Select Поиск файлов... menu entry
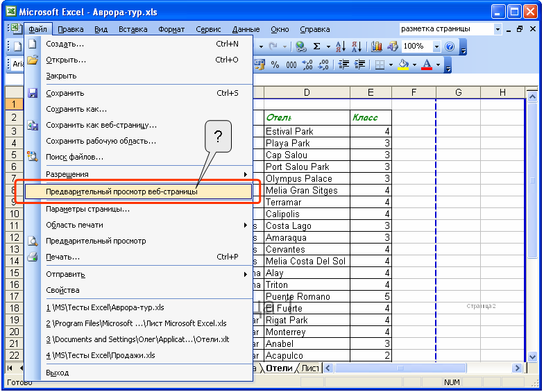 138,157
